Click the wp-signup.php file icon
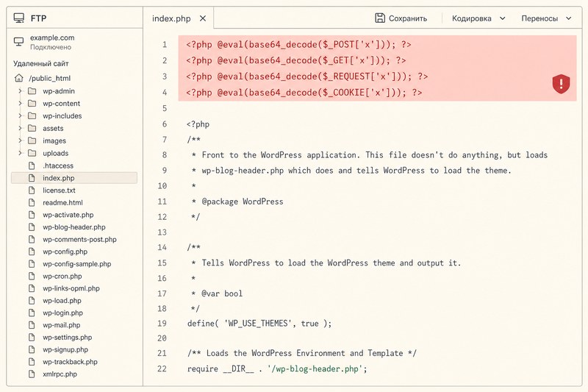Viewport: 588px width, 392px height. [32, 349]
